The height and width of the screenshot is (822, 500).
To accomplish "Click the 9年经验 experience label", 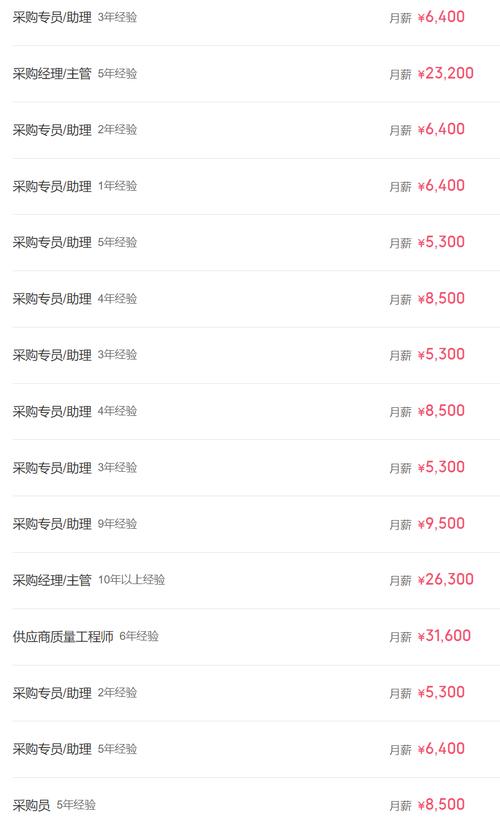I will tap(117, 524).
